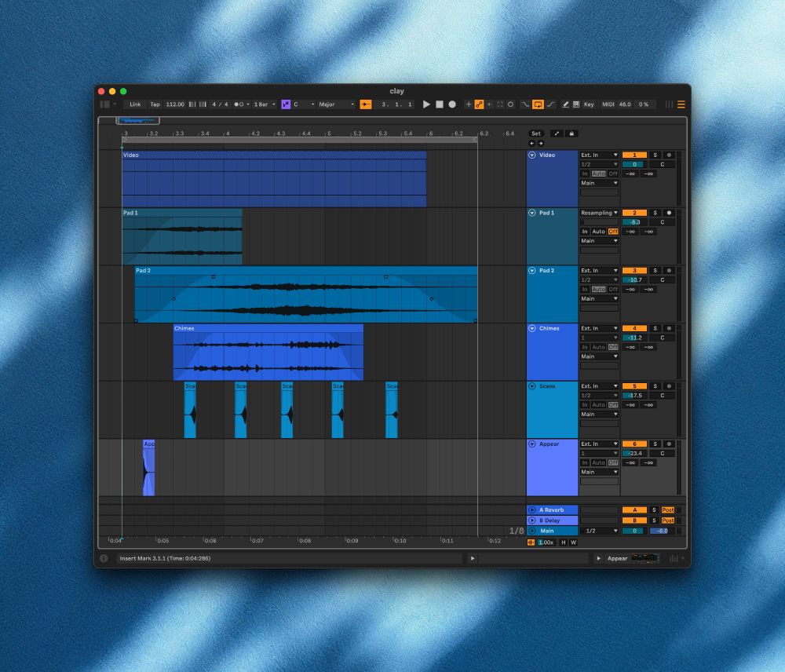Toggle the MIDI map mode button

click(608, 104)
